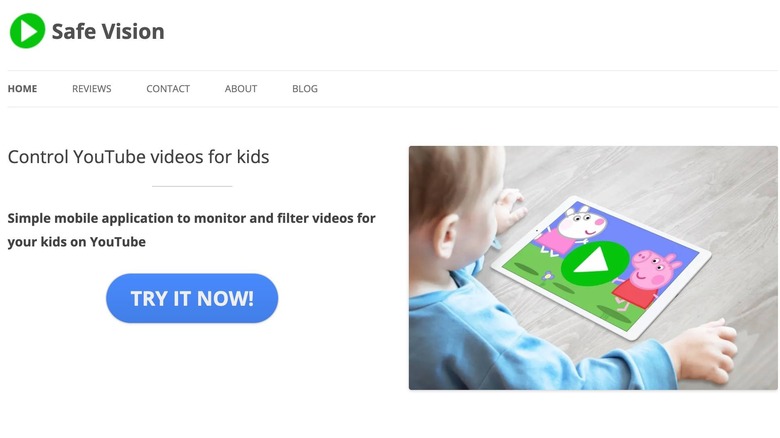Image resolution: width=780 pixels, height=438 pixels.
Task: Click green play button on tablet image
Action: 592,263
